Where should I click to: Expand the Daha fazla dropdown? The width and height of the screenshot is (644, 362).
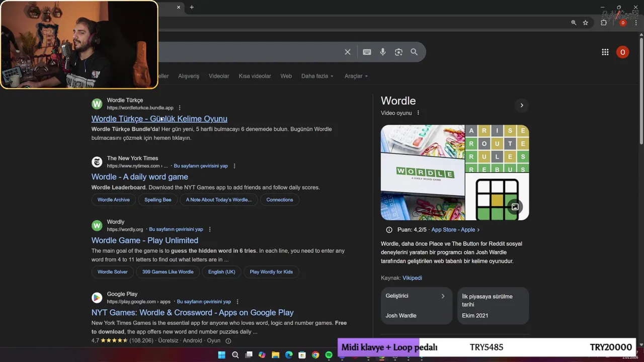pyautogui.click(x=317, y=76)
